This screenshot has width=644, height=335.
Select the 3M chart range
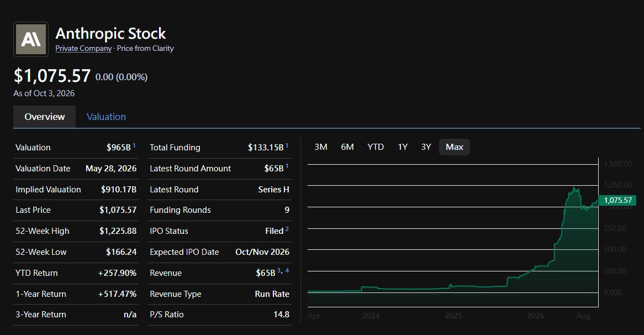click(x=321, y=146)
